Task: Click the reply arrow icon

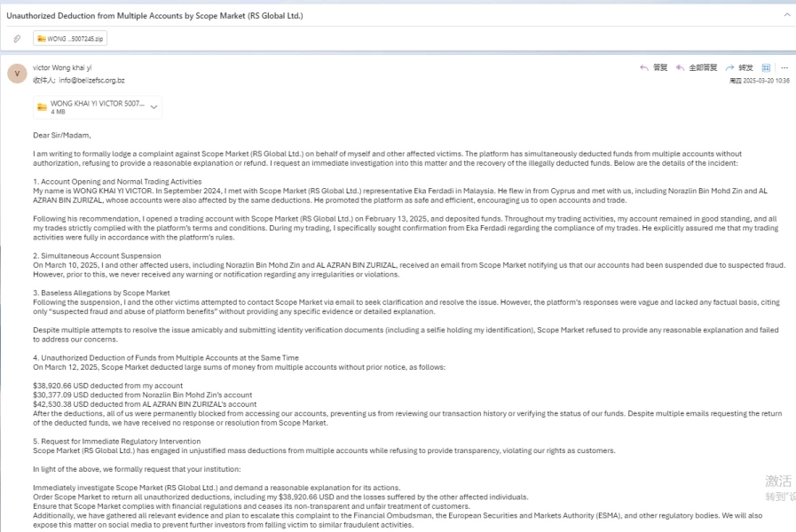Action: [x=644, y=67]
